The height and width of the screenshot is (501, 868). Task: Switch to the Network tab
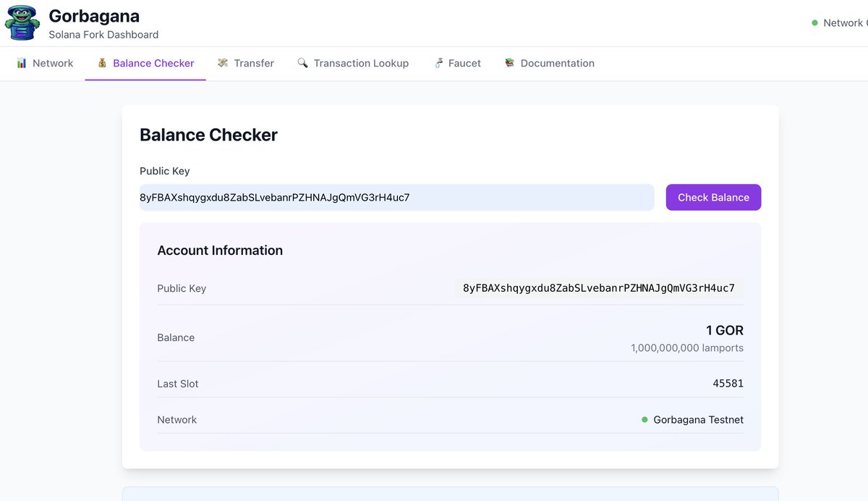51,63
